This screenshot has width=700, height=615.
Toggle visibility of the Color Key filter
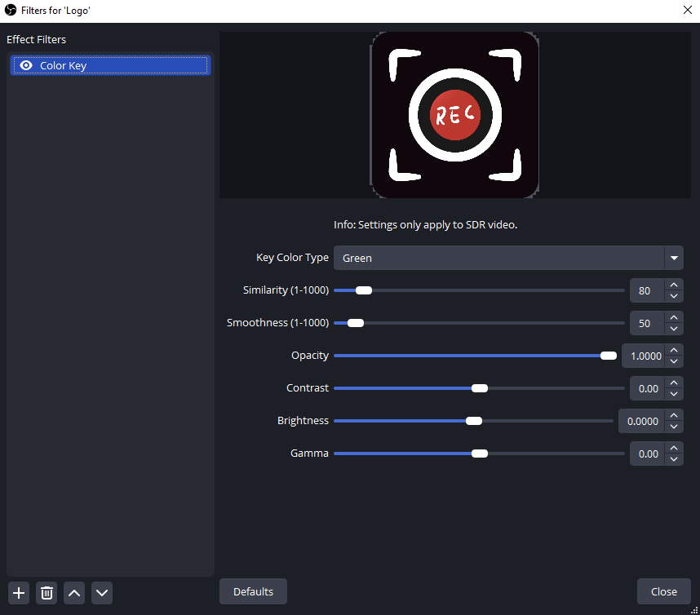[x=26, y=66]
